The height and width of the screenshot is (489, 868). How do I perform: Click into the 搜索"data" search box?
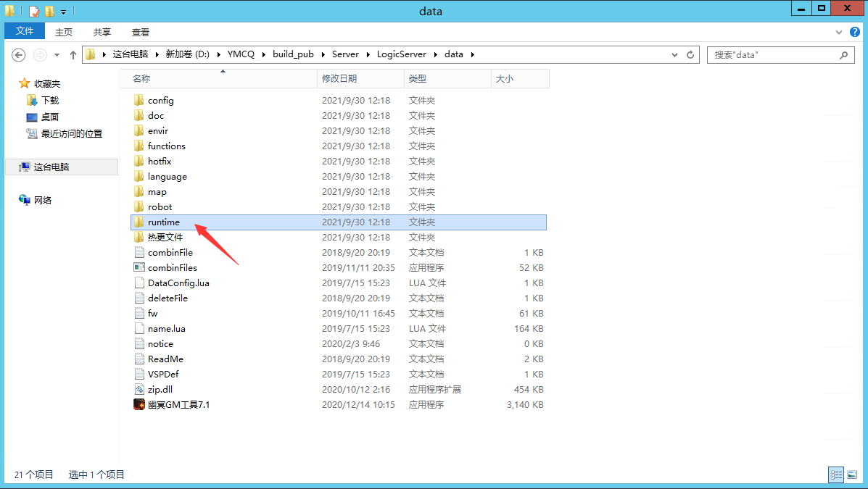coord(772,55)
